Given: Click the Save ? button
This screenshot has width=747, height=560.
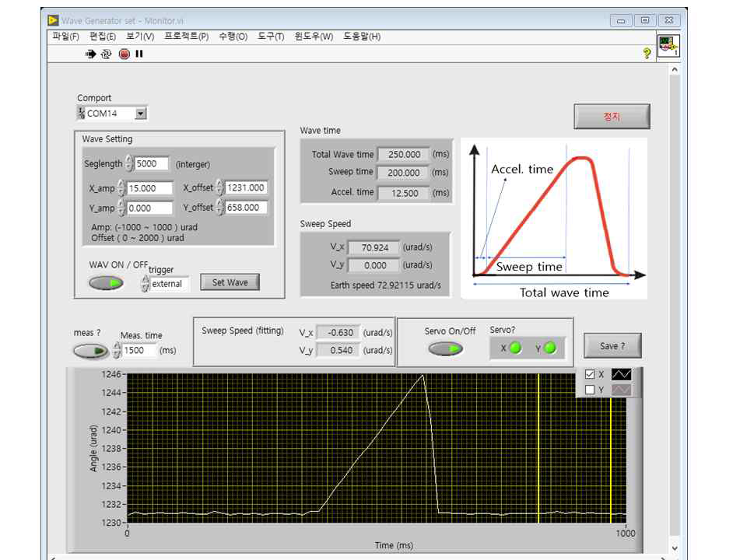Looking at the screenshot, I should [612, 345].
